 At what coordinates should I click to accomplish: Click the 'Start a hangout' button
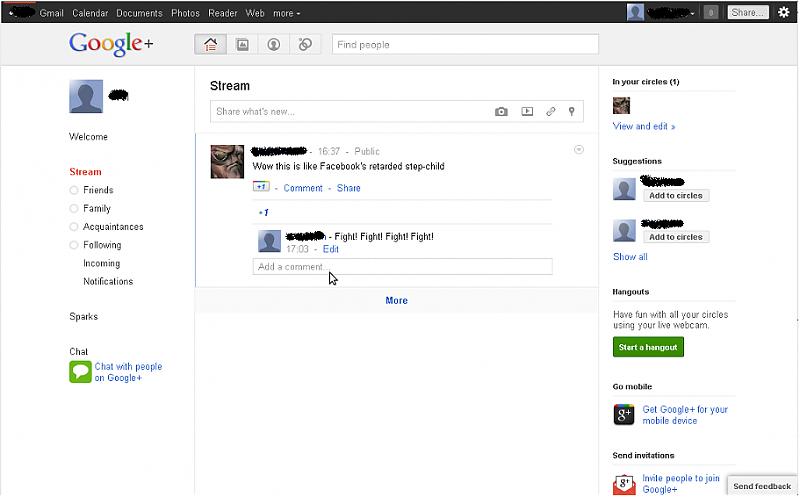pos(648,347)
